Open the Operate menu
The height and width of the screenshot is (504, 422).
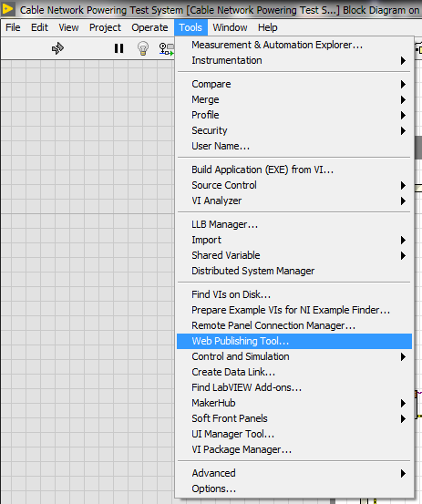pos(149,27)
